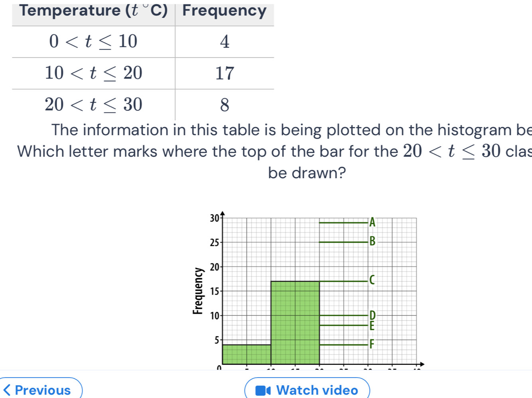Select letter B on the histogram
532x398 pixels.
[372, 241]
